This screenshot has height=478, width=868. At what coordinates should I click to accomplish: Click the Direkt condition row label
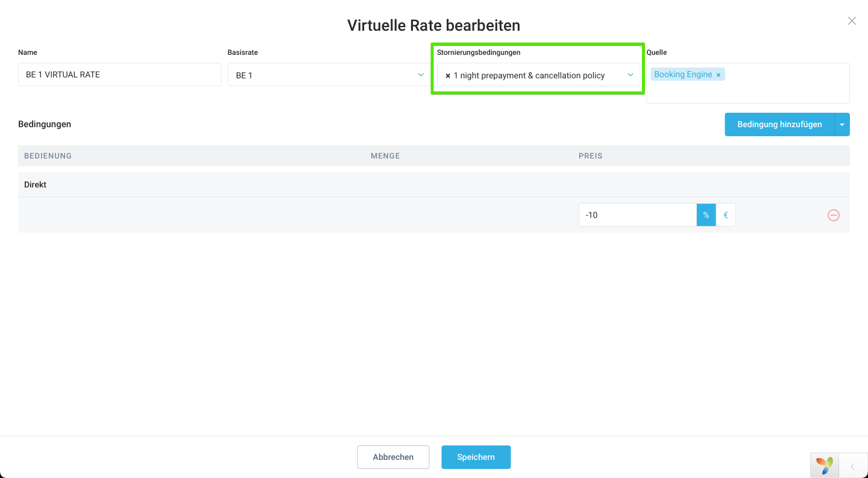(36, 184)
